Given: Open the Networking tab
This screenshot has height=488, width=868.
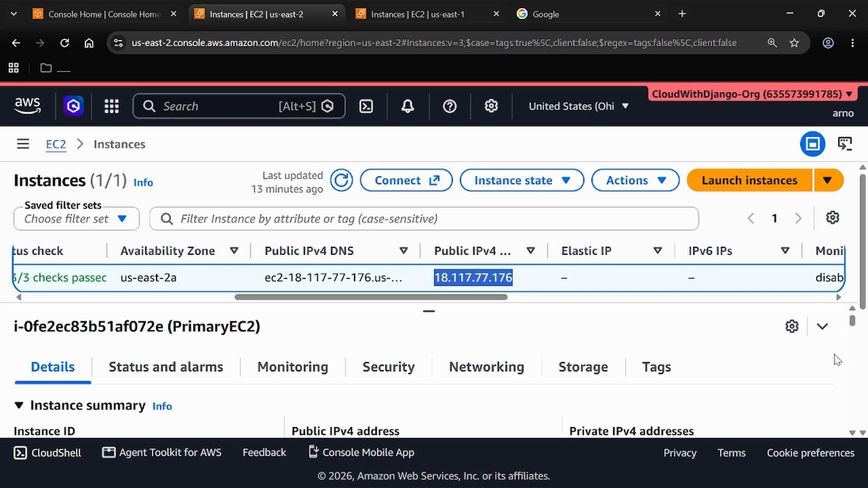Looking at the screenshot, I should pyautogui.click(x=486, y=367).
